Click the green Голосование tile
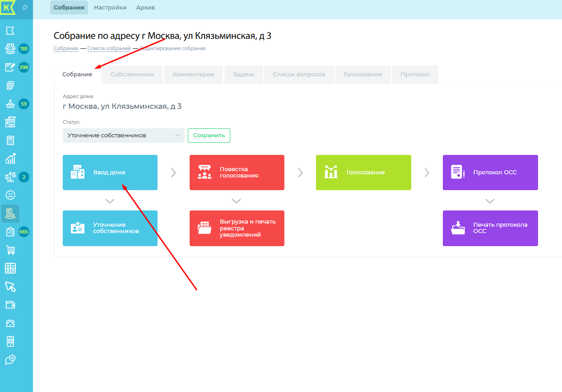The image size is (562, 392). (363, 173)
